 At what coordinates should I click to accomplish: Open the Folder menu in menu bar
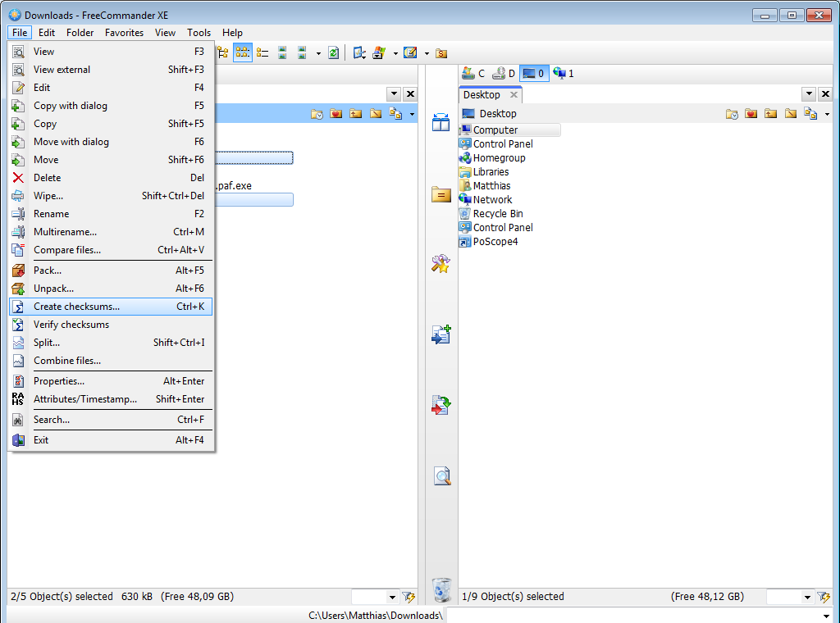pos(80,33)
